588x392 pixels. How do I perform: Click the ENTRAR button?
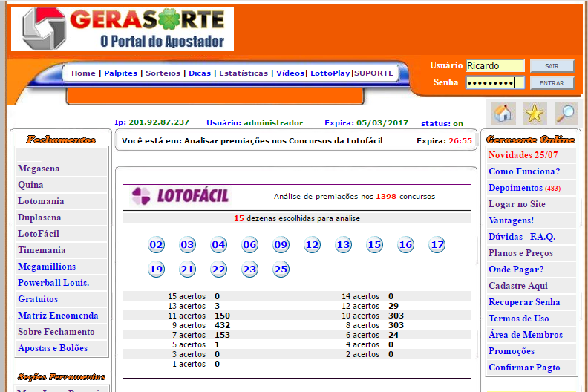click(552, 83)
